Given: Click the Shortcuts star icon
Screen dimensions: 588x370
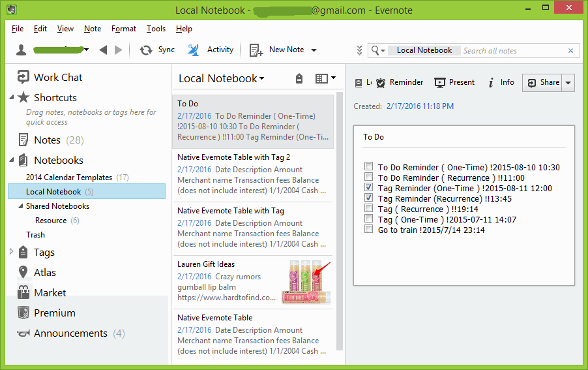Looking at the screenshot, I should [23, 98].
